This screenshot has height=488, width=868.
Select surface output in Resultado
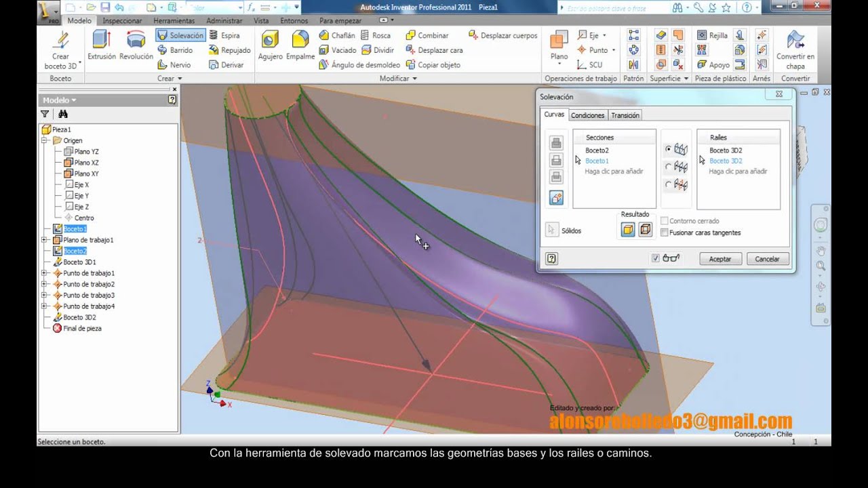(x=645, y=230)
